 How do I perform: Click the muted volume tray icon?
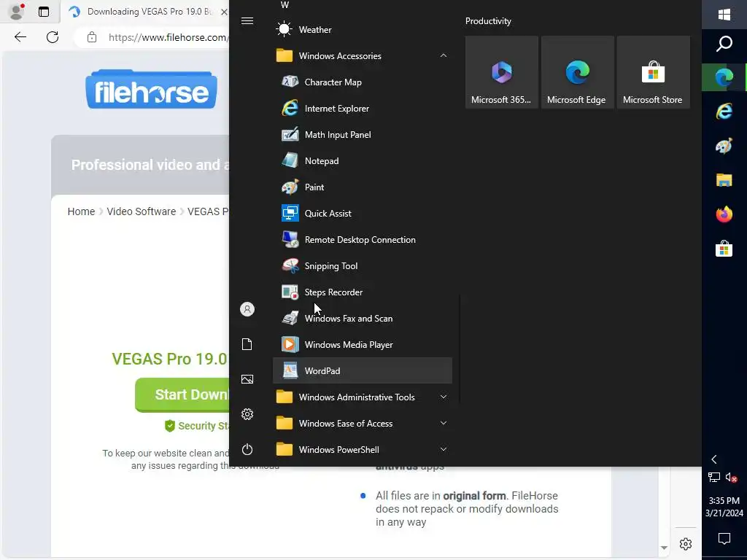[x=732, y=477]
